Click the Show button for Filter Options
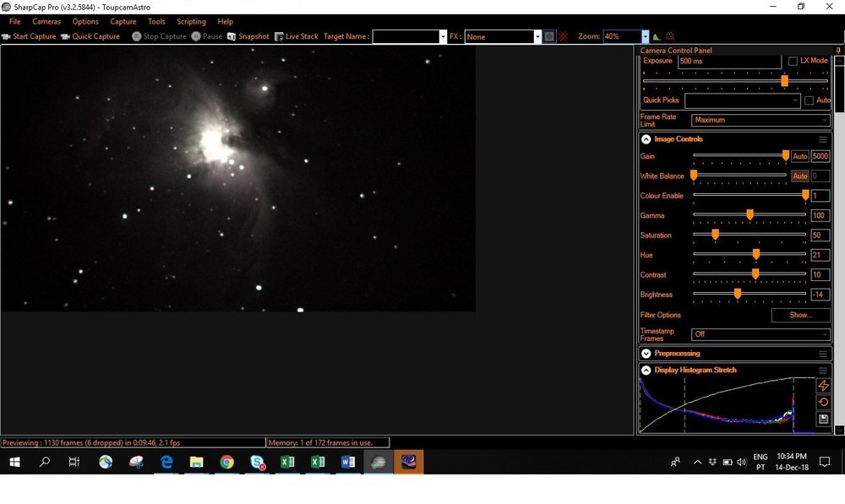 (x=799, y=314)
